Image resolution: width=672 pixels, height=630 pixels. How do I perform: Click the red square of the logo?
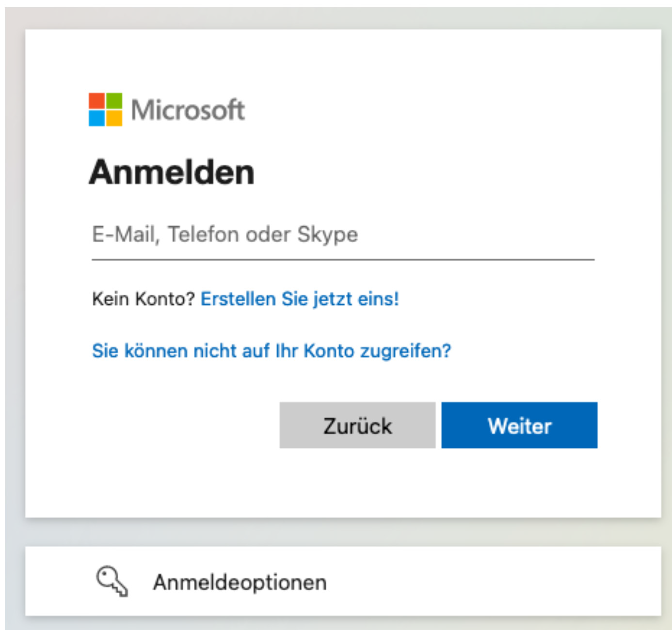[96, 101]
